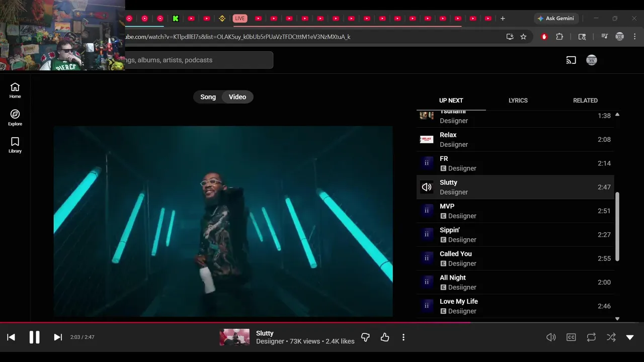Click the FR row album thumbnail
Screen dimensions: 644x362
pyautogui.click(x=427, y=163)
